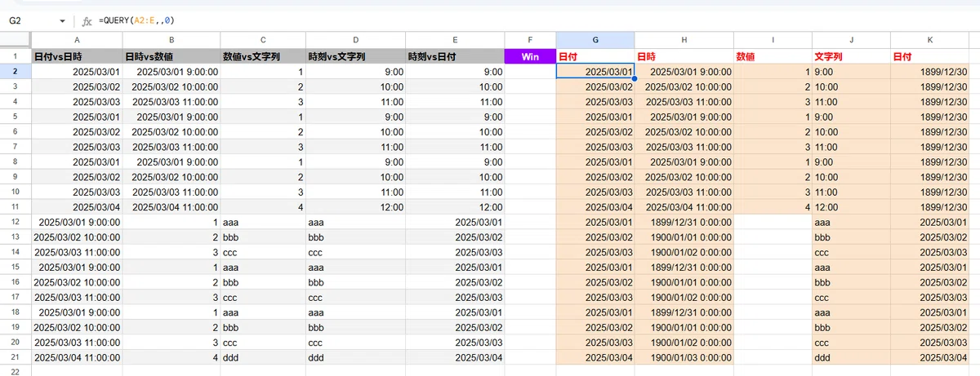Click cell A12 showing 2025/03/01 9:00:00
980x376 pixels.
point(77,222)
